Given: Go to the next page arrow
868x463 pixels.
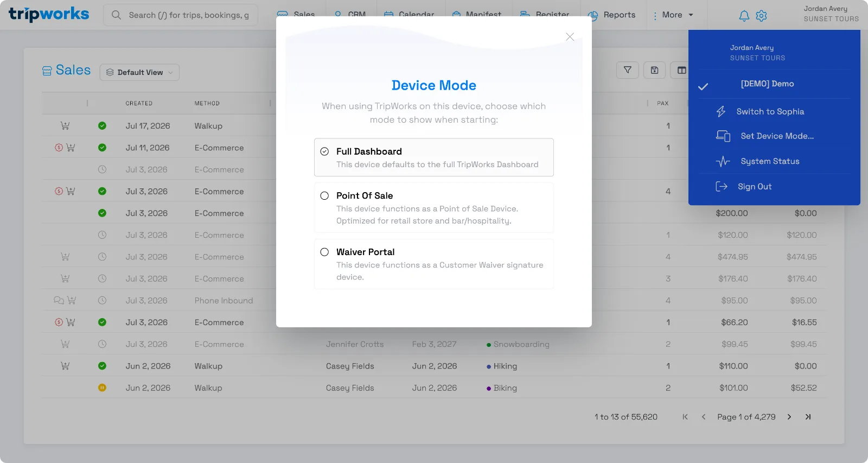Looking at the screenshot, I should (789, 417).
